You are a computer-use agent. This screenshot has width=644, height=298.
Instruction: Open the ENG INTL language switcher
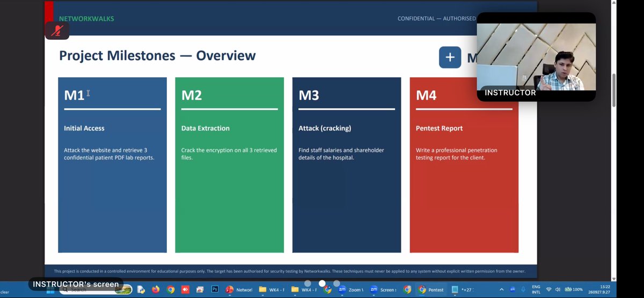(x=536, y=289)
